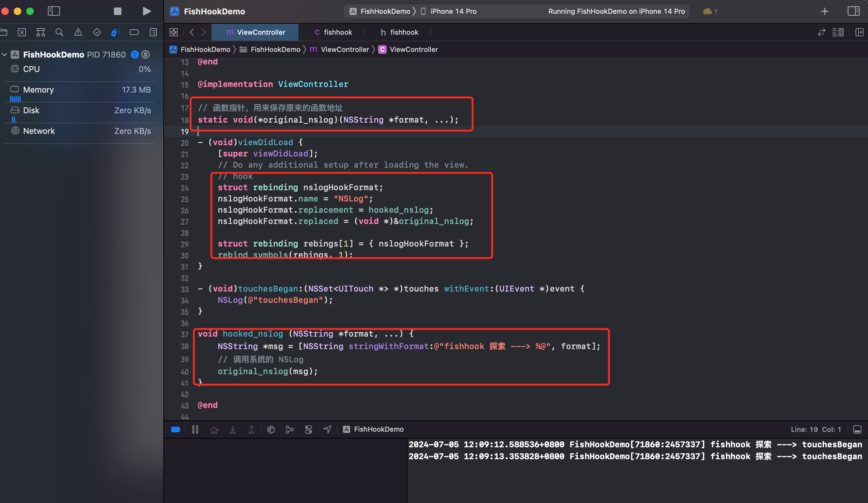Viewport: 868px width, 503px height.
Task: Open the Breakpoint navigator icon
Action: (134, 32)
